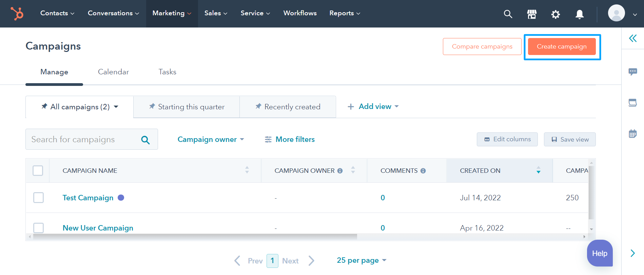
Task: Check the Test Campaign row checkbox
Action: point(39,198)
